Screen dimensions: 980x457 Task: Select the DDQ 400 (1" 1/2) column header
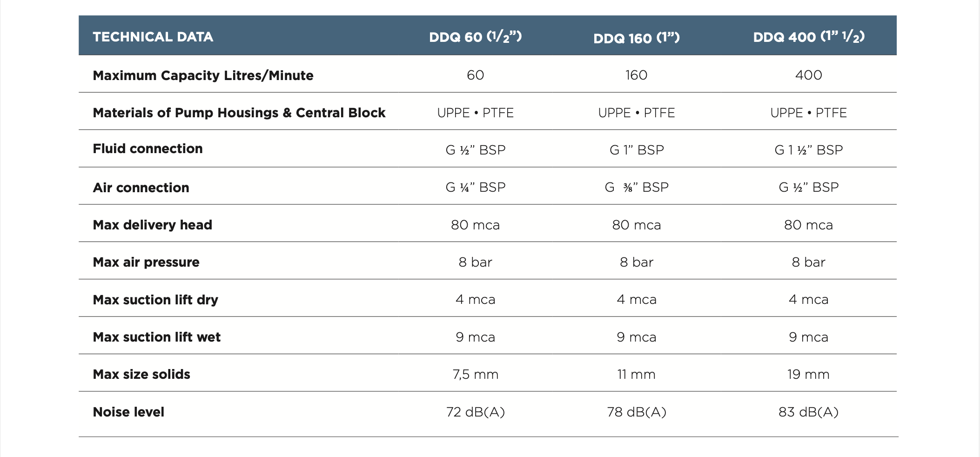(x=809, y=37)
